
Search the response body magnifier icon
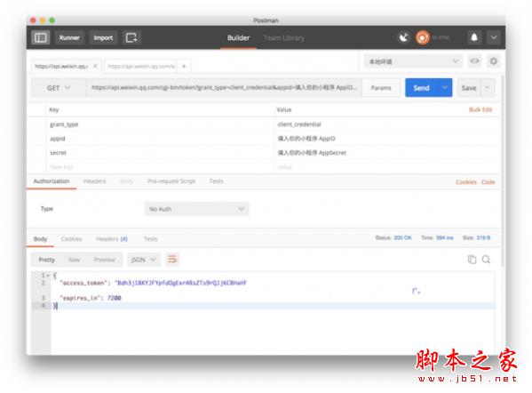[x=486, y=260]
